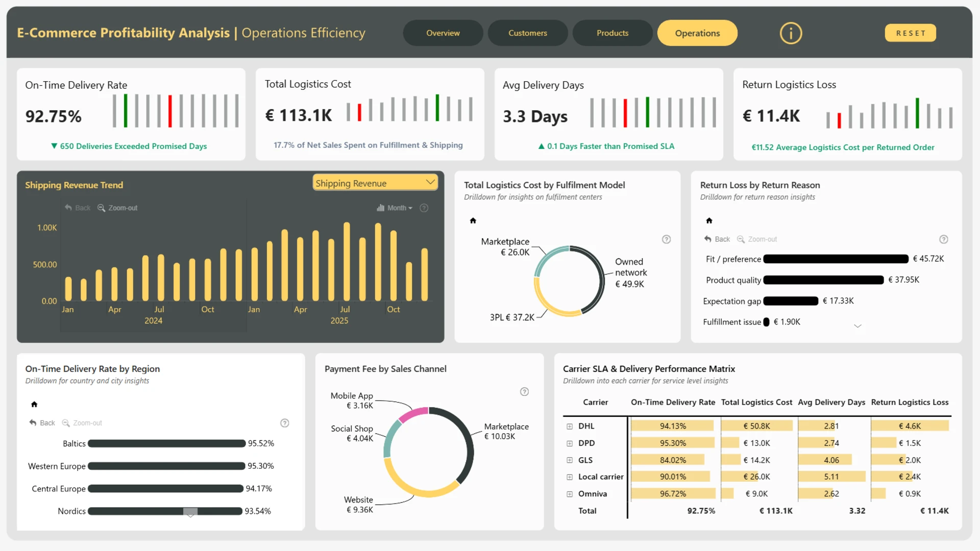980x551 pixels.
Task: Open help icon in Fulfilment Model card
Action: (666, 239)
